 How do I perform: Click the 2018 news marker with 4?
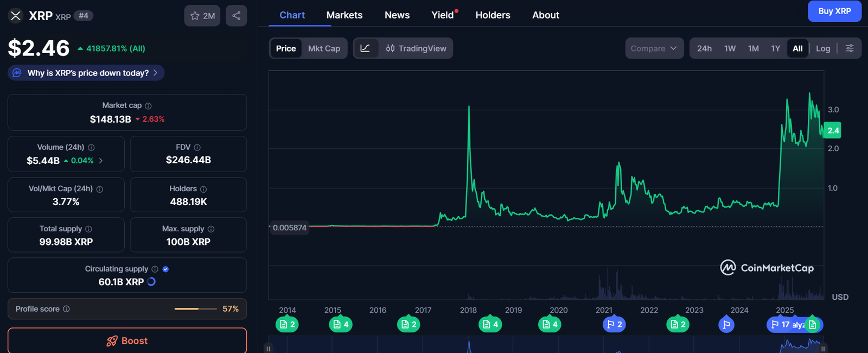tap(489, 324)
